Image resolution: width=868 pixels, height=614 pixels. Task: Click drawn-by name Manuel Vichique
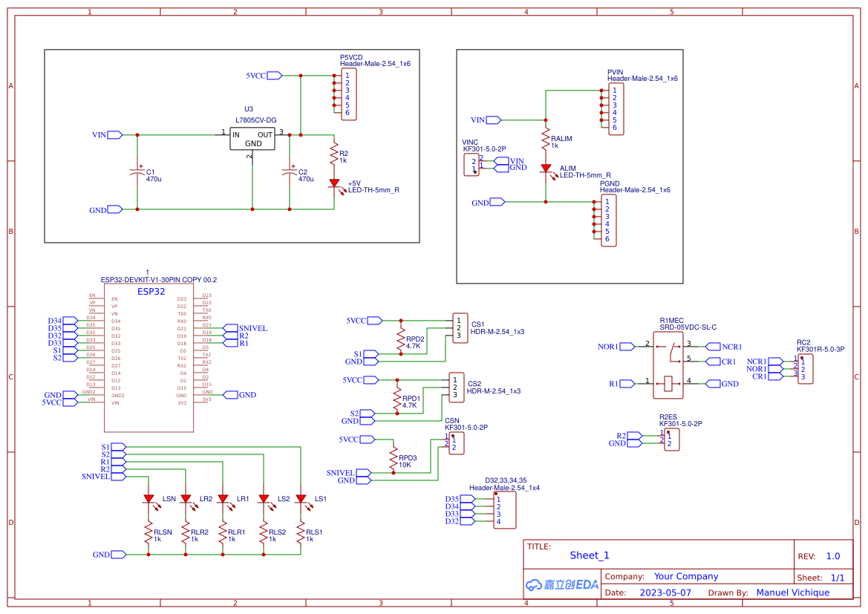[x=794, y=592]
